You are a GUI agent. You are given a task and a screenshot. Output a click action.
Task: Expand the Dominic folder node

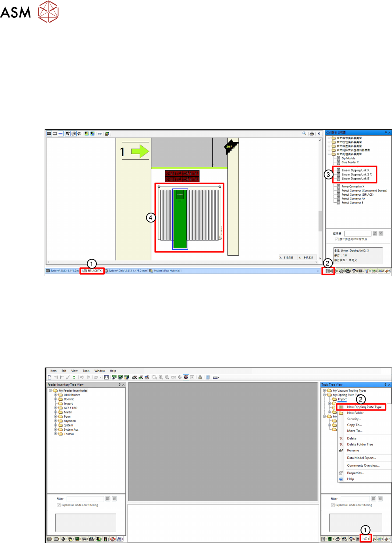(56, 399)
